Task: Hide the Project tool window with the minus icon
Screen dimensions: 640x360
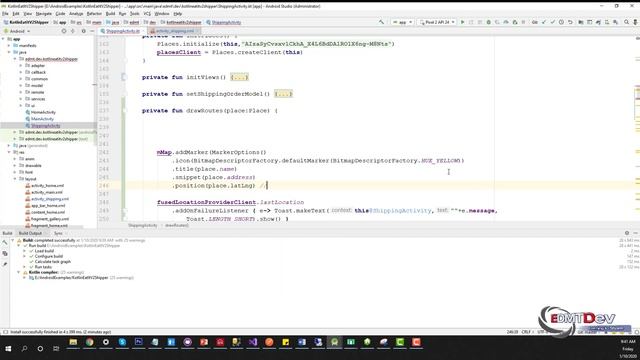Action: click(x=92, y=31)
